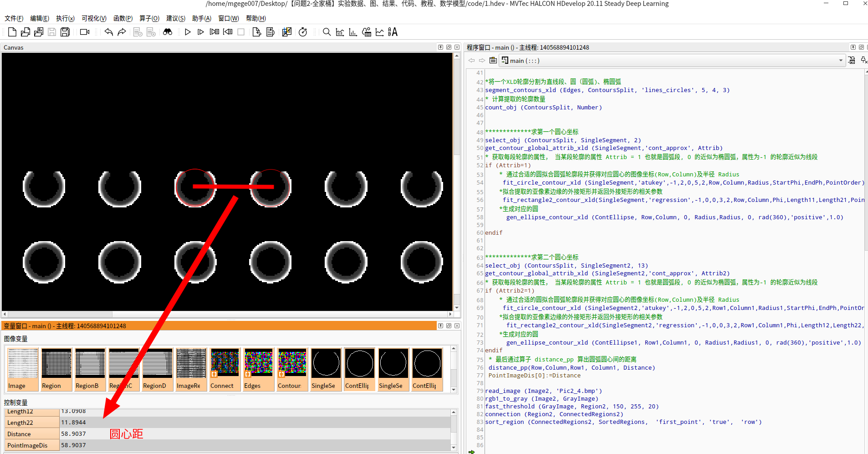Click the step over icon
Viewport: 868px width, 454px height.
click(x=214, y=32)
